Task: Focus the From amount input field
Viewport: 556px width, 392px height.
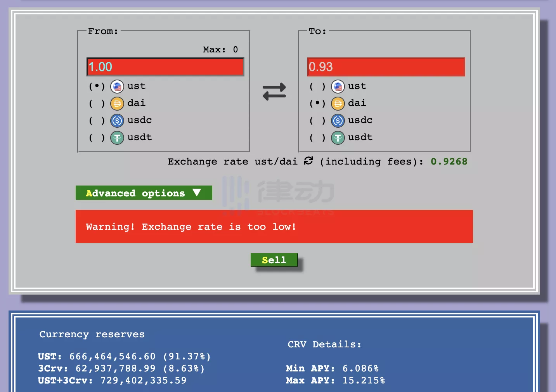Action: click(x=165, y=67)
